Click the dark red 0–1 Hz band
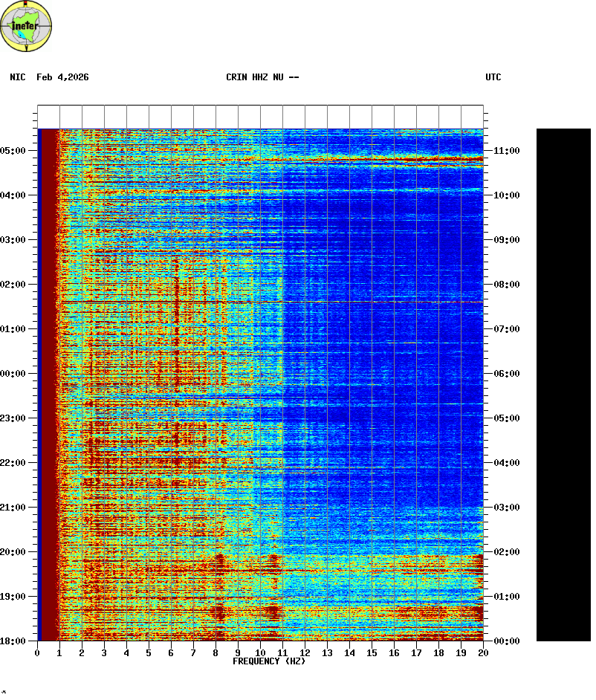The height and width of the screenshot is (700, 596). point(48,384)
